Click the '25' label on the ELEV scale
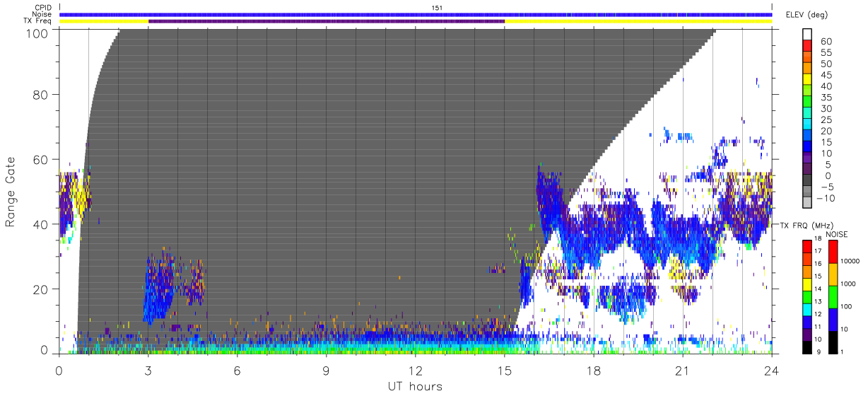 coord(826,120)
